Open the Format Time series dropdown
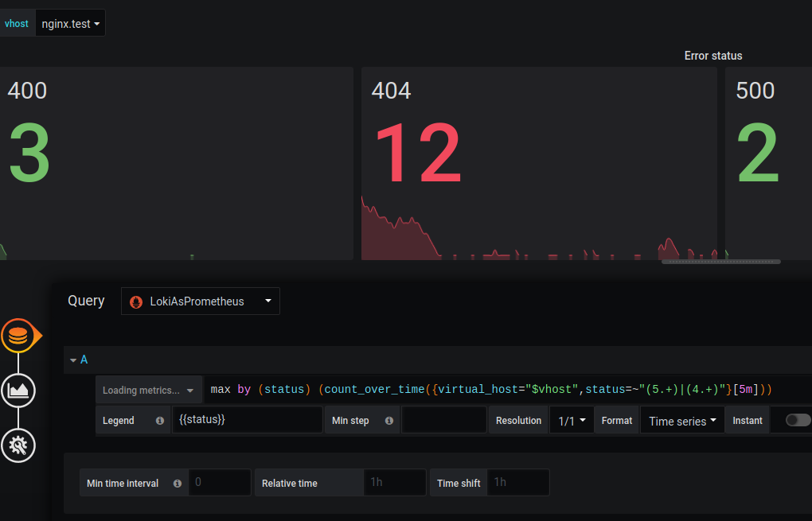Viewport: 812px width, 521px height. coord(682,421)
